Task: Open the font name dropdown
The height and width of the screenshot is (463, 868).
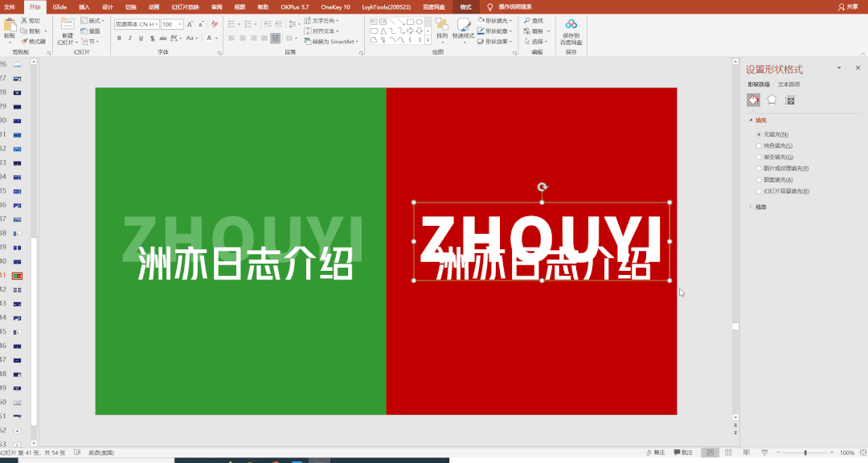Action: [156, 24]
